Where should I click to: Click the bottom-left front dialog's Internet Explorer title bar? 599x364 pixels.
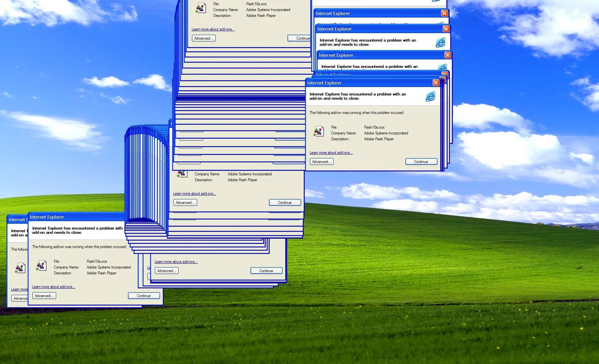coord(77,217)
